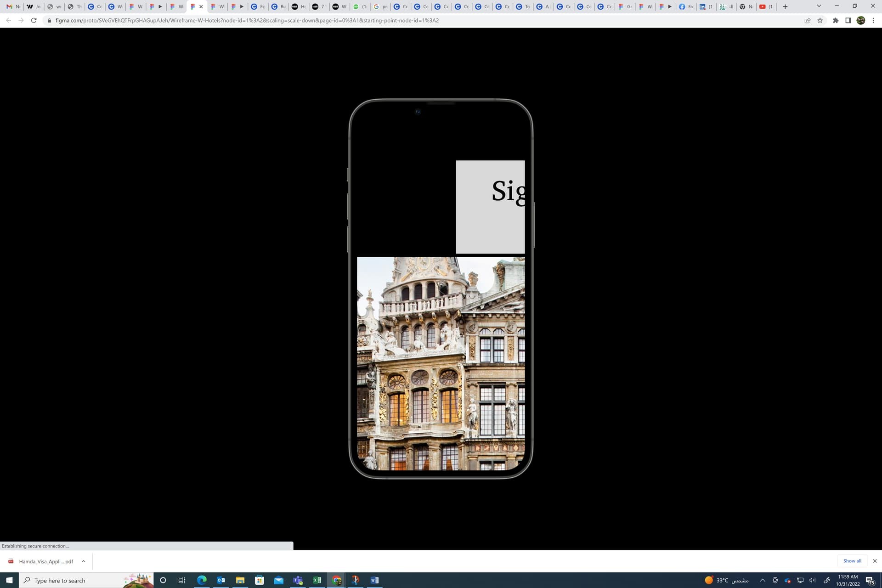The image size is (882, 588).
Task: Click the back navigation arrow
Action: (8, 20)
